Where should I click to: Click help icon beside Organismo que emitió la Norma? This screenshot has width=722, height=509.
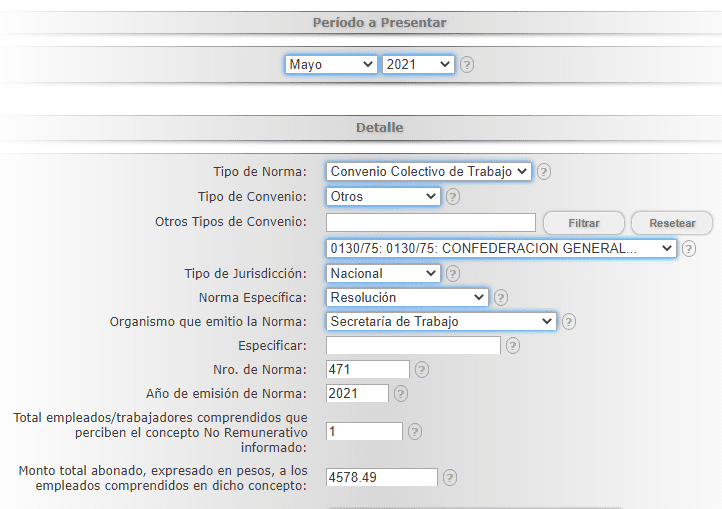pos(569,322)
